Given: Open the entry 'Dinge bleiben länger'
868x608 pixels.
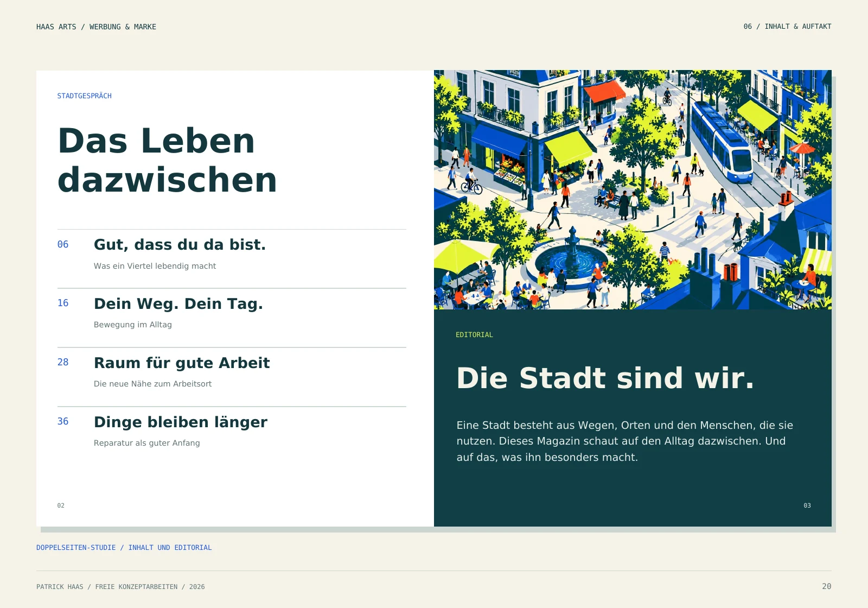Looking at the screenshot, I should click(x=181, y=422).
